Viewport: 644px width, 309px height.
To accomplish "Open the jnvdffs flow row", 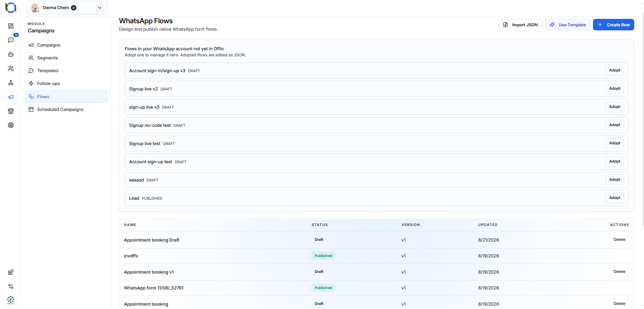I will 376,256.
